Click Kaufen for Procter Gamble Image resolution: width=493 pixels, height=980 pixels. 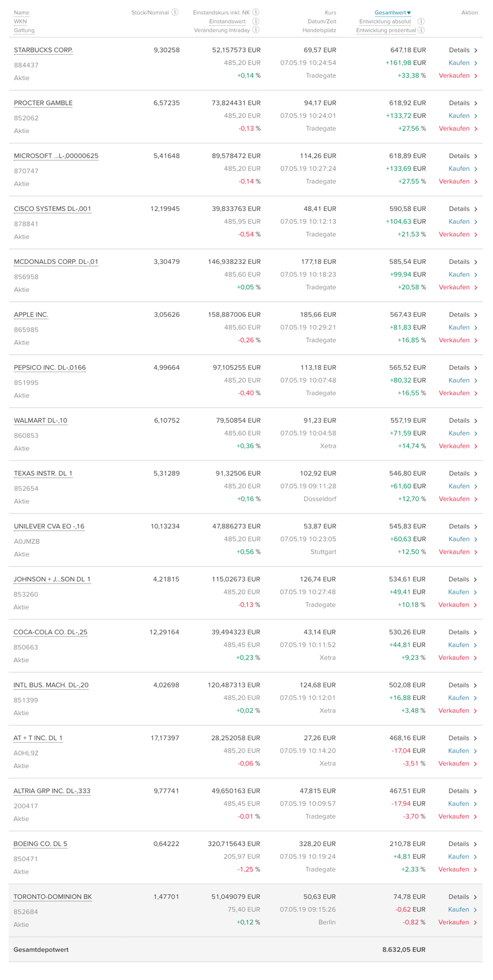[459, 116]
